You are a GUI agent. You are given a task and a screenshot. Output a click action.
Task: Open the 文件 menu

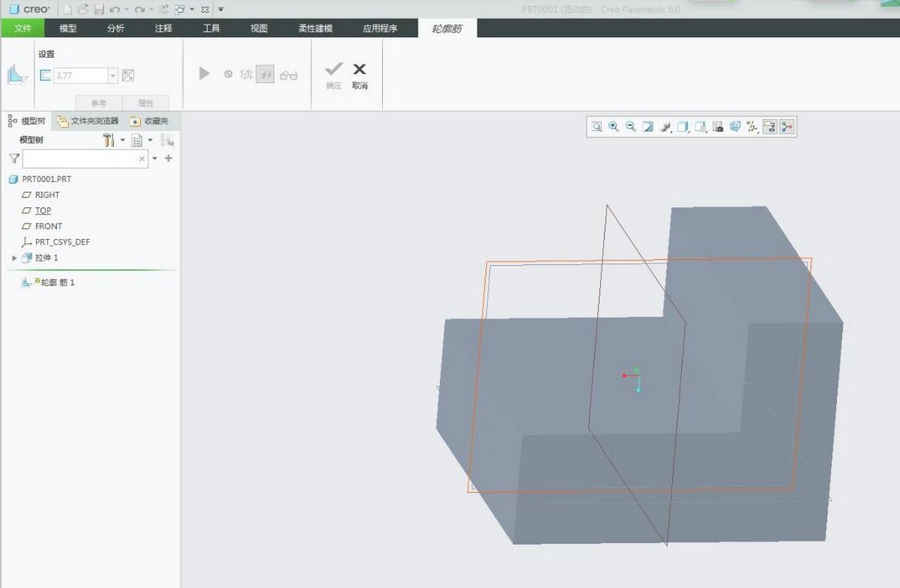click(23, 29)
